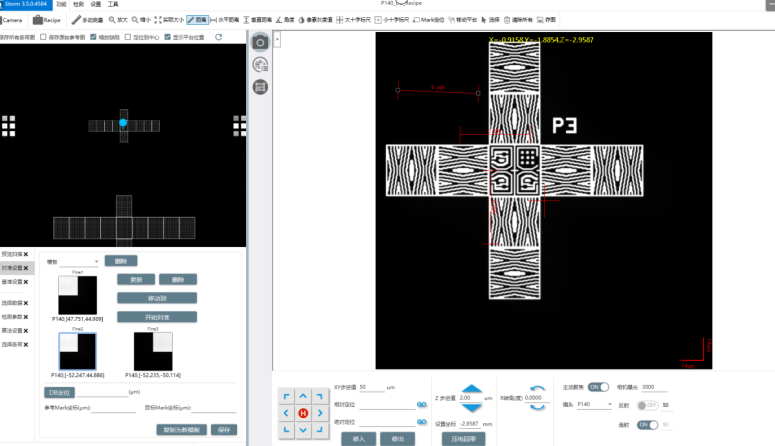Select the 角度 angle measurement tool
Viewport: 775px width, 446px height.
click(286, 19)
